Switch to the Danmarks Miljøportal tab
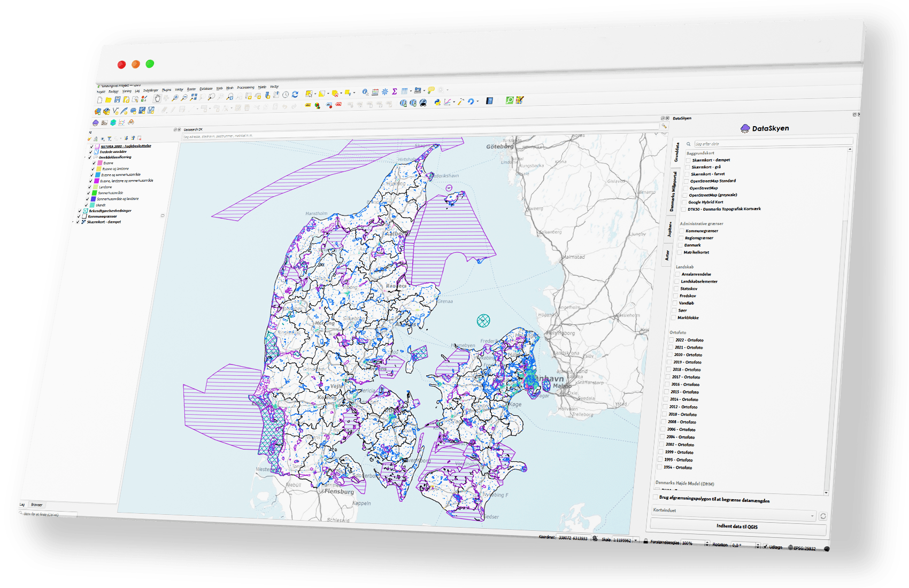Viewport: 909px width, 588px height. pos(674,191)
